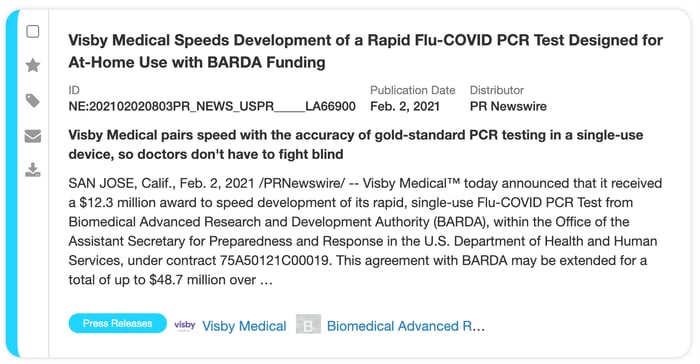This screenshot has width=700, height=364.
Task: Open the Visby Medical company link
Action: pos(244,326)
